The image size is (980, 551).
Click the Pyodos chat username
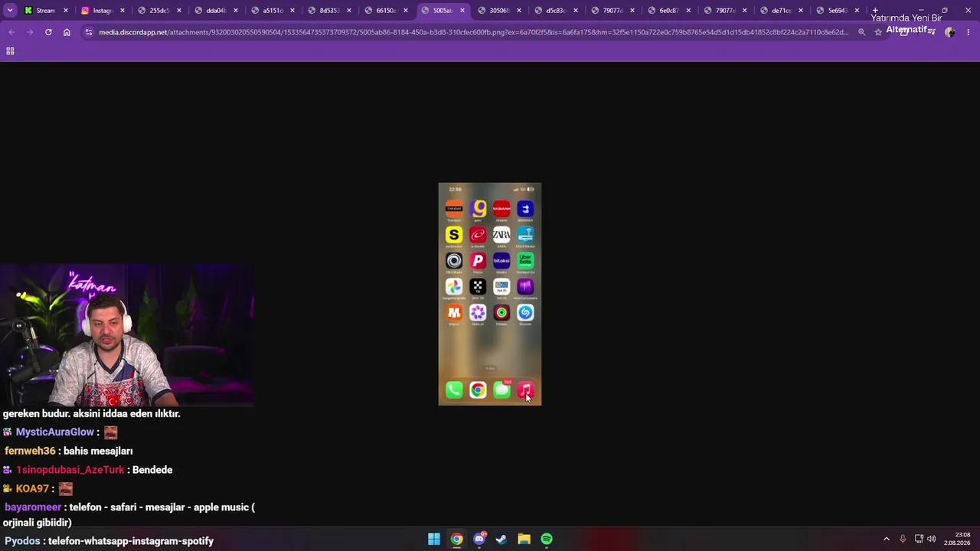point(22,541)
